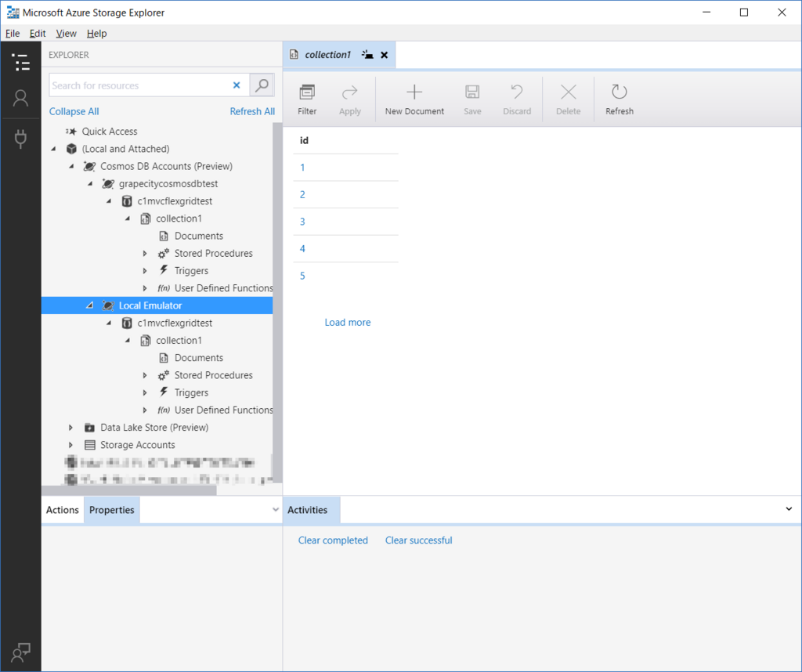Click the Clear successful link
Image resolution: width=802 pixels, height=672 pixels.
(x=418, y=540)
